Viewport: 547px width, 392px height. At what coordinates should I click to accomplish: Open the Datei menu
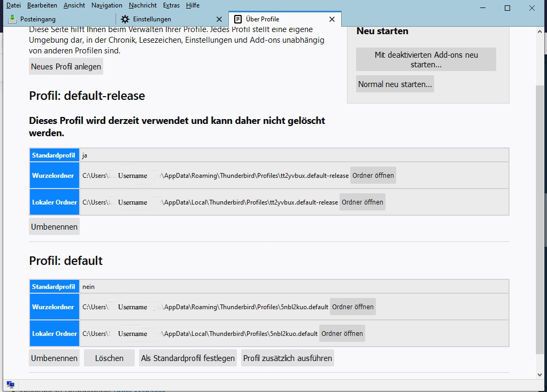click(13, 5)
